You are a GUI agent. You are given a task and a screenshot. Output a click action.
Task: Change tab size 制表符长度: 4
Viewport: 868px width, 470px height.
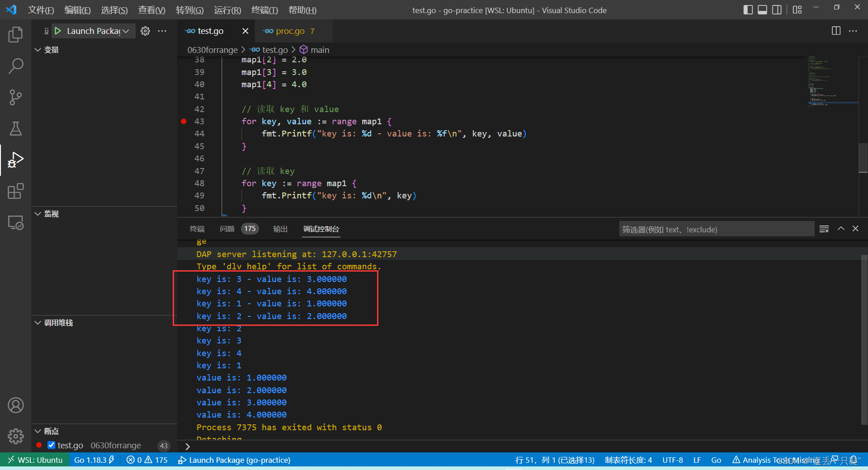628,460
